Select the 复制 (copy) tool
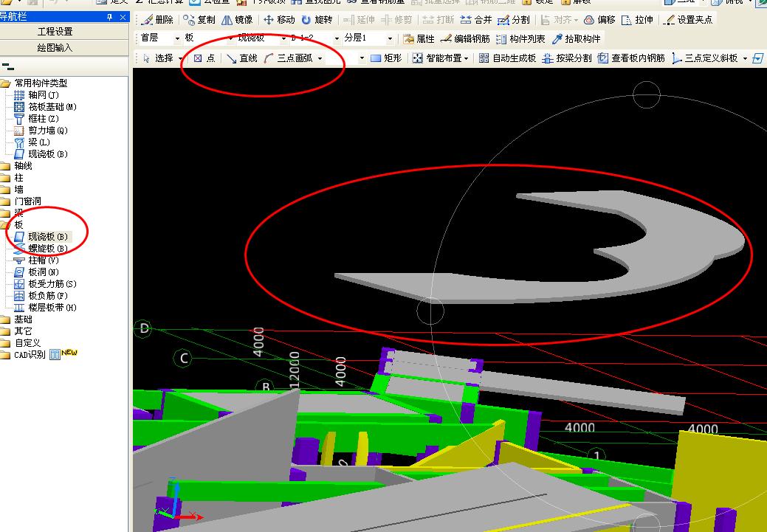767x532 pixels. click(x=199, y=20)
